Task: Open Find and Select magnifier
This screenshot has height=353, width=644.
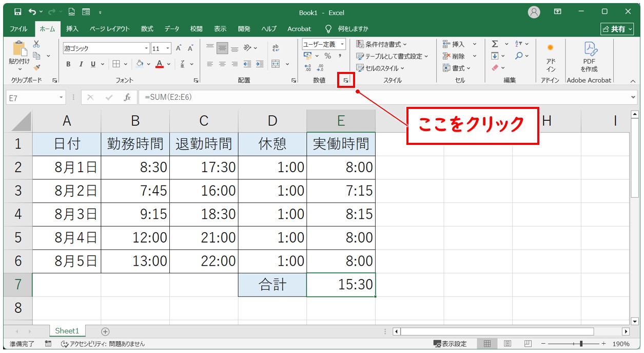Action: tap(519, 56)
